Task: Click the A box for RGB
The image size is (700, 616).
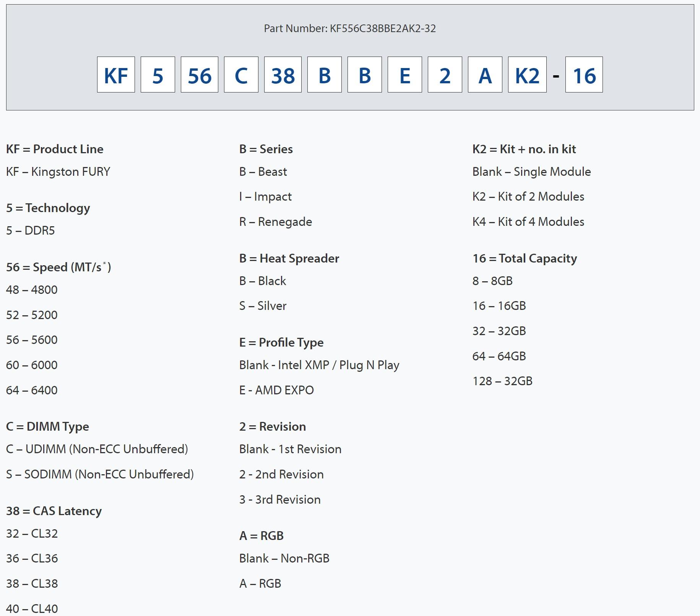Action: point(485,75)
